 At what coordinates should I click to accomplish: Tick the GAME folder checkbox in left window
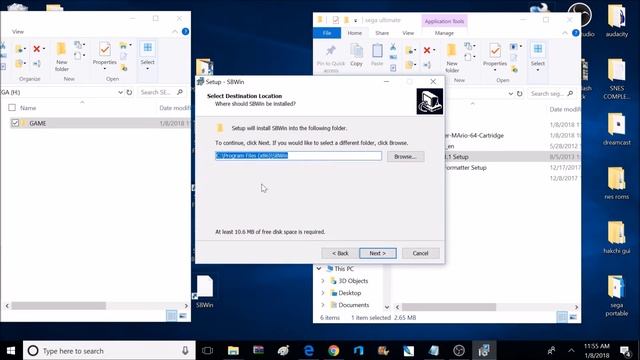(15, 123)
